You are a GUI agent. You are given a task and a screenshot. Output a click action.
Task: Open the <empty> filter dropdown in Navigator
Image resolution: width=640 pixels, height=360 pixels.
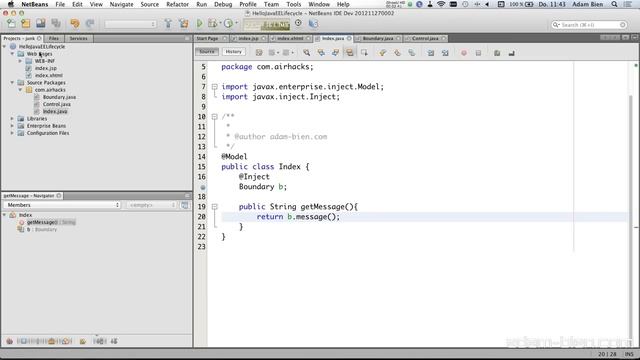151,205
